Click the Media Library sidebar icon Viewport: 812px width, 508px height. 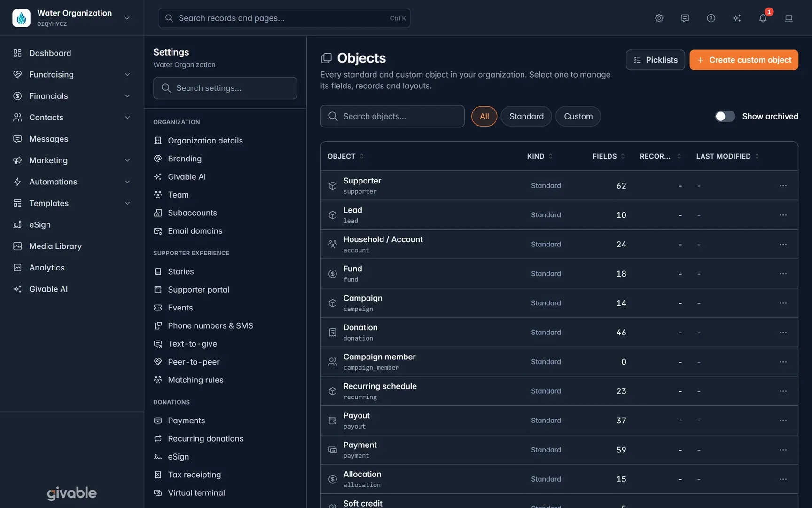coord(17,246)
